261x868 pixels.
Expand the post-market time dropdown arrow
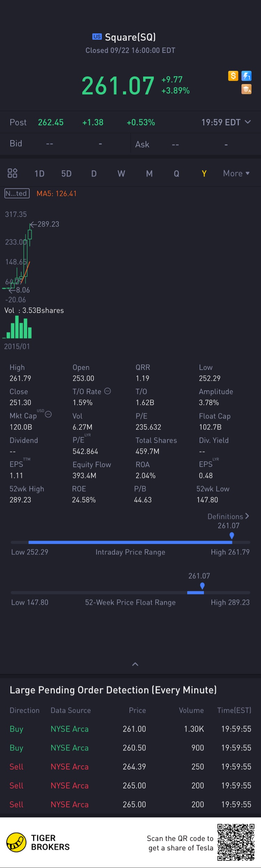click(248, 122)
